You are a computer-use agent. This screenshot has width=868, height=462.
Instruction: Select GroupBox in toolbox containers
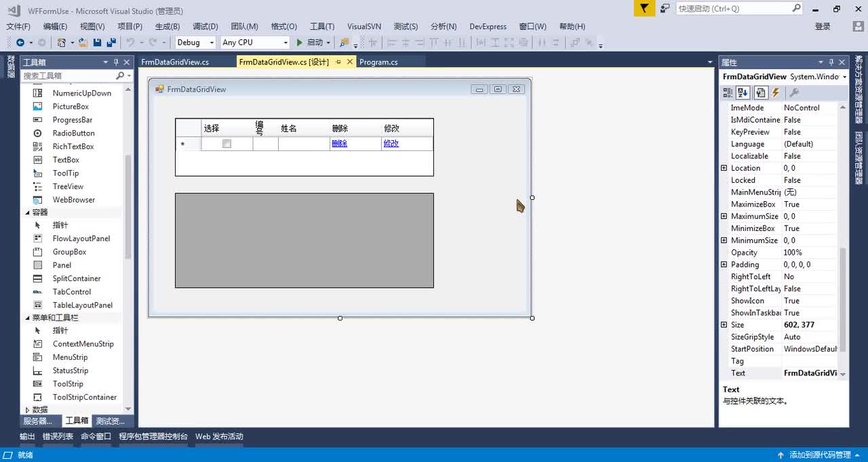[x=69, y=252]
